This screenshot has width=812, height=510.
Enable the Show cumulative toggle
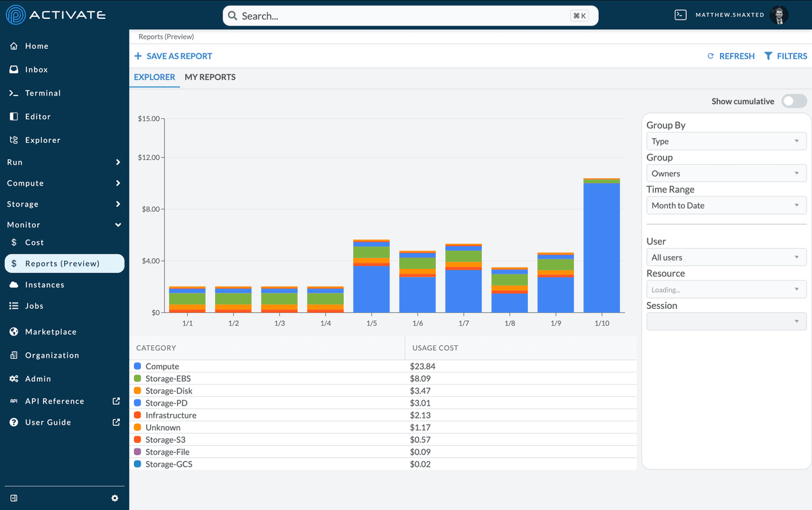coord(793,101)
